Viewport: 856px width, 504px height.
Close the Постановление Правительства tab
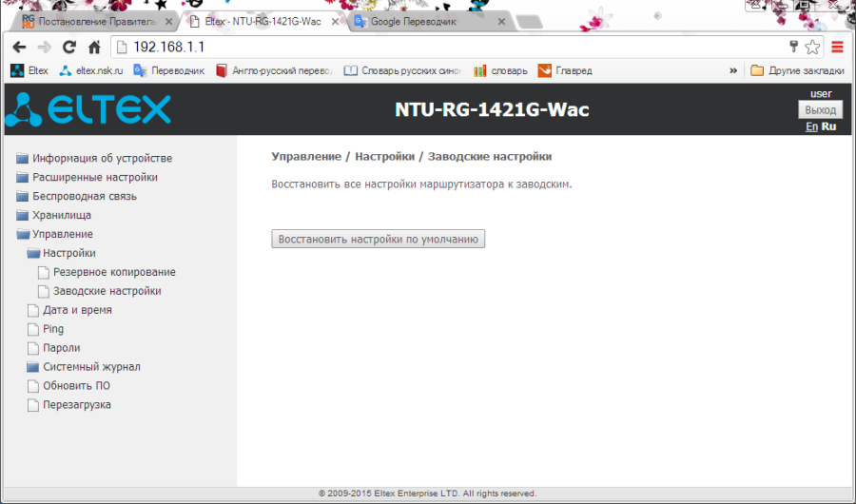point(168,22)
